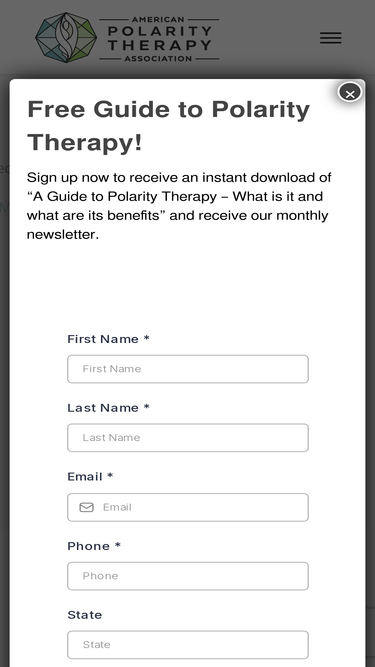Select the Email input field
Image resolution: width=375 pixels, height=667 pixels.
tap(188, 507)
